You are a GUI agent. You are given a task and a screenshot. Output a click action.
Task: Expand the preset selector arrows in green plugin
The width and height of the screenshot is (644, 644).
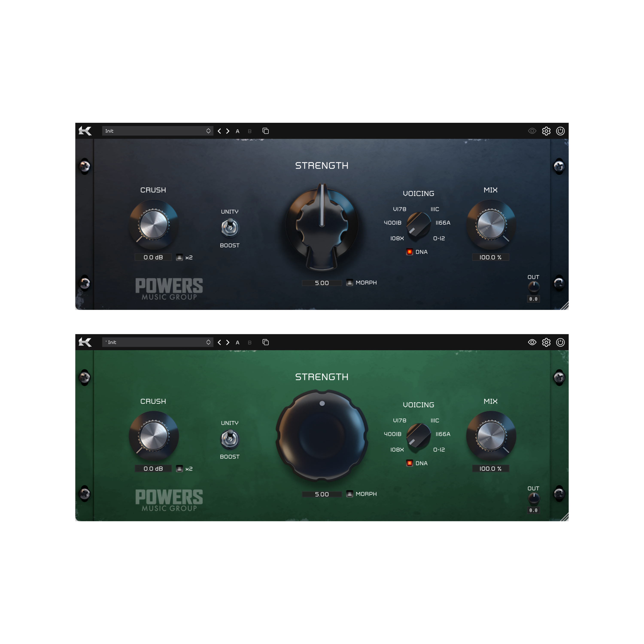[x=208, y=342]
